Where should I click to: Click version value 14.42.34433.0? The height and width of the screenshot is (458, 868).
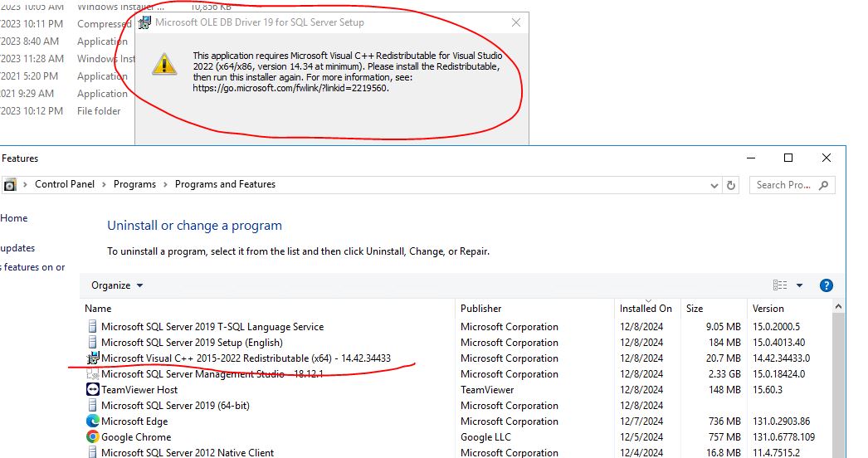click(x=781, y=358)
